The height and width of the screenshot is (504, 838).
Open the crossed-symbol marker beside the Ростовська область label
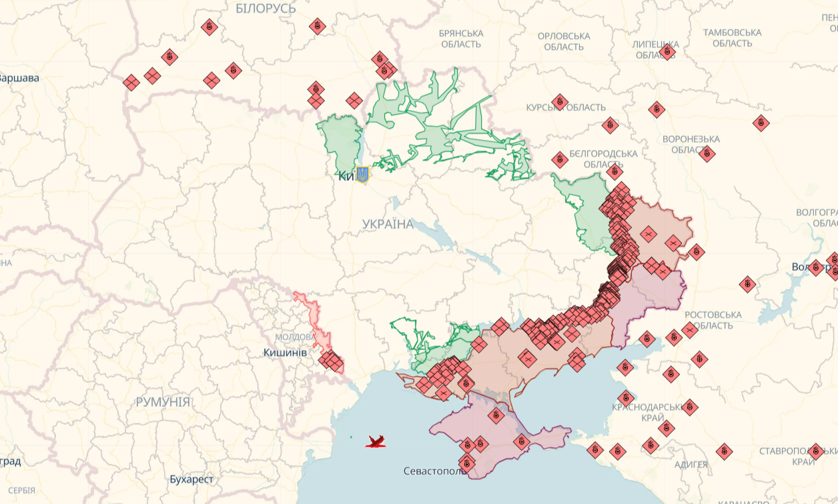pyautogui.click(x=690, y=330)
